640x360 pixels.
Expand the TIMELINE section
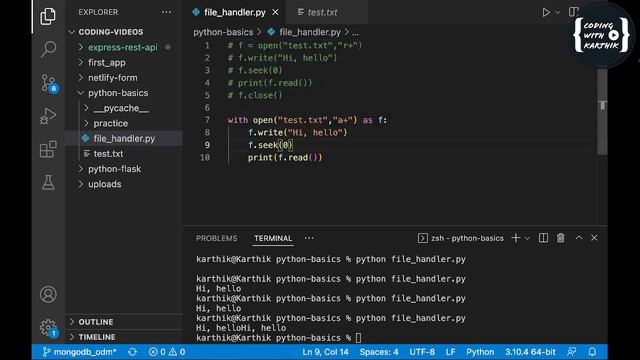pos(97,337)
